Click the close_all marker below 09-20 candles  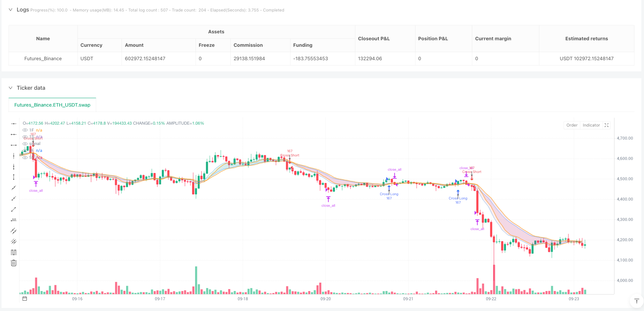click(x=328, y=202)
